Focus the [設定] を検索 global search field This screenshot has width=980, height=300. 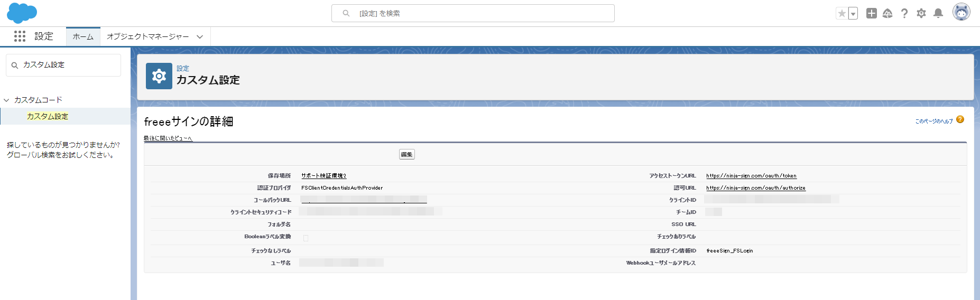473,13
